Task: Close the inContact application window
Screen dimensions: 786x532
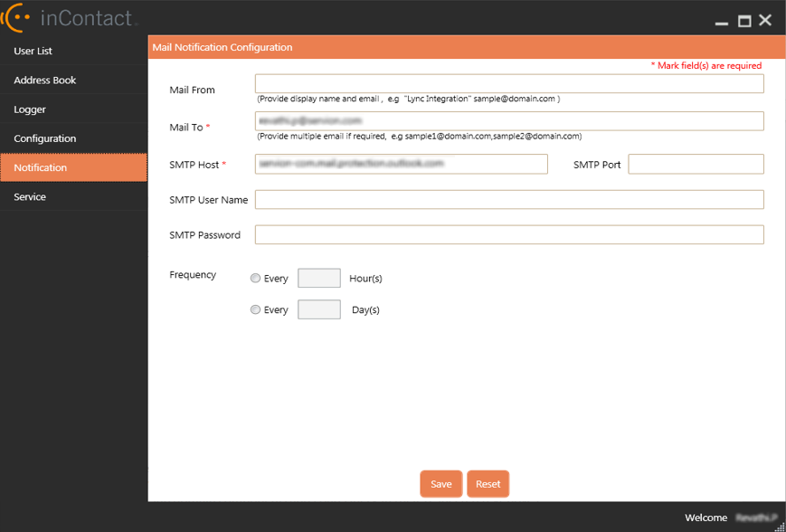Action: [765, 20]
